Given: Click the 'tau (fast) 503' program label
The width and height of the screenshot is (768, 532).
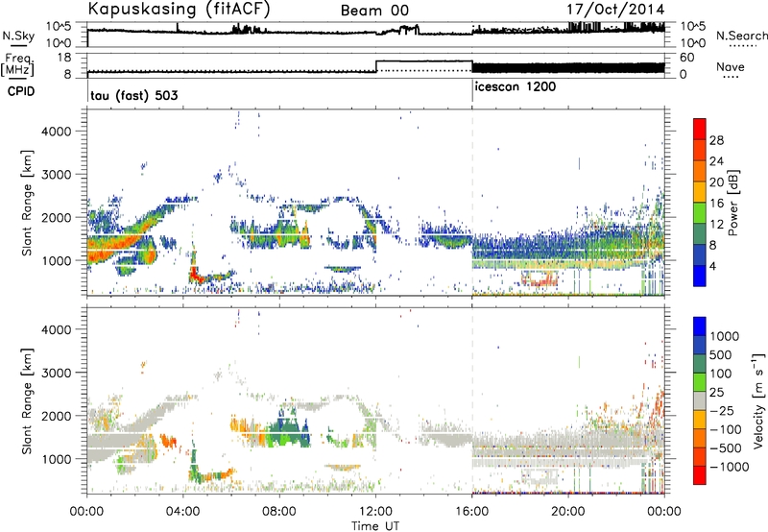Looking at the screenshot, I should [134, 95].
